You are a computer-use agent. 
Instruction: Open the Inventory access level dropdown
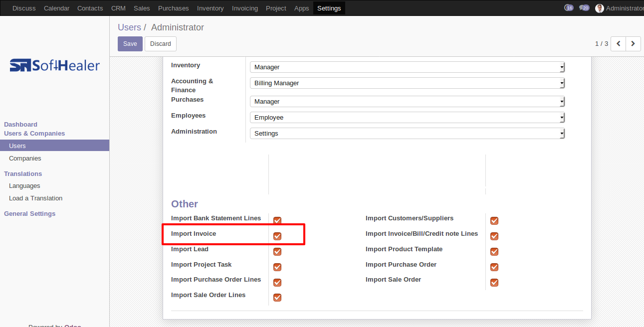point(407,67)
